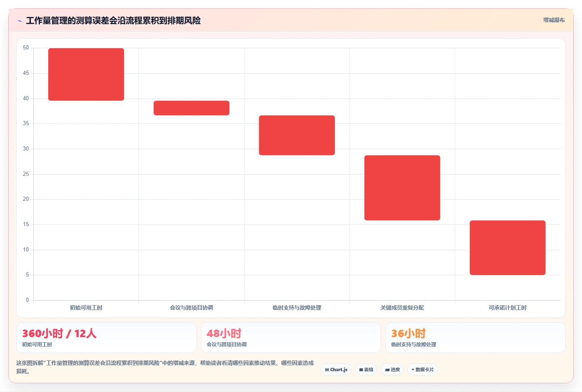Click the x-axis label 可承诺计划工时
Image resolution: width=582 pixels, height=392 pixels.
click(x=508, y=308)
